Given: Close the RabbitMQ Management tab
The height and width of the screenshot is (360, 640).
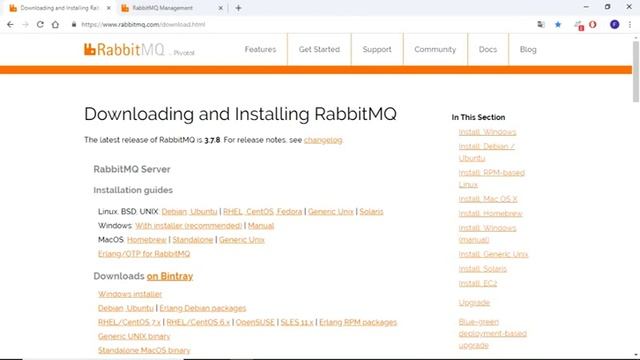Looking at the screenshot, I should coord(220,8).
